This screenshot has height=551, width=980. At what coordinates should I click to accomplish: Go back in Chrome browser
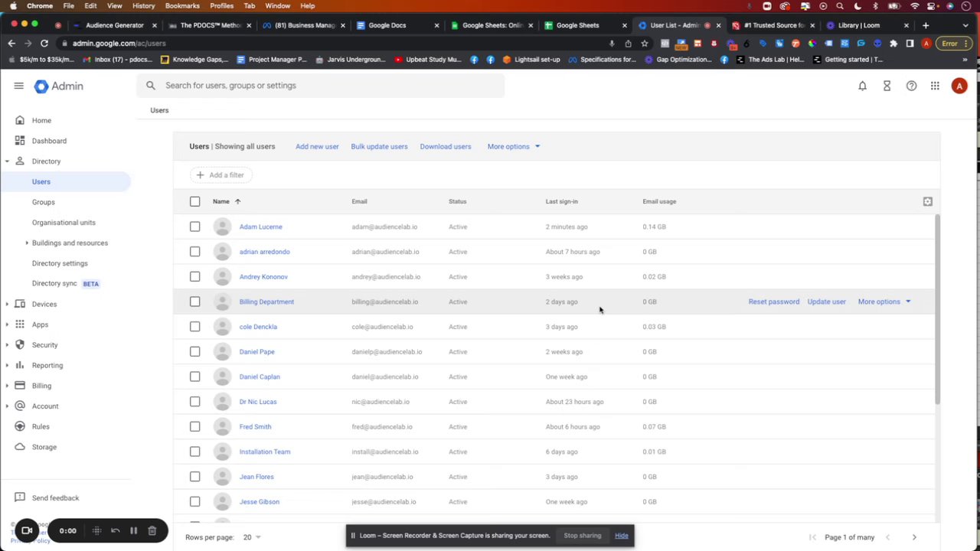pos(11,44)
